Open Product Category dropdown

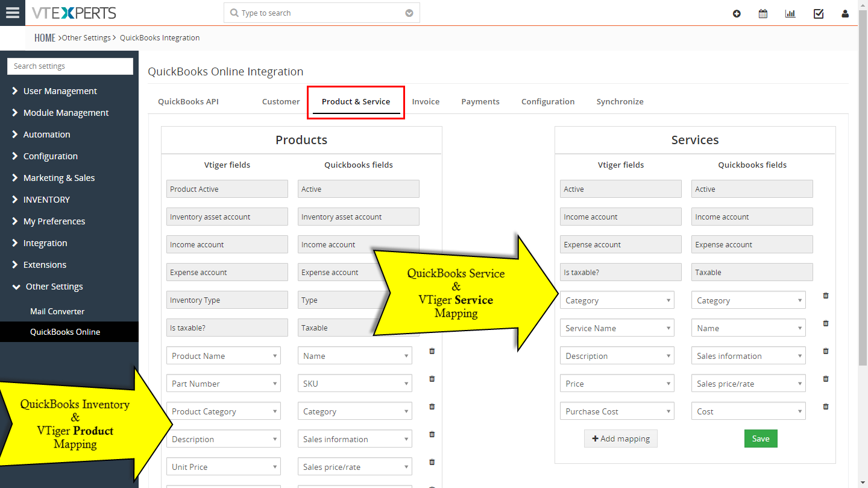click(x=224, y=411)
